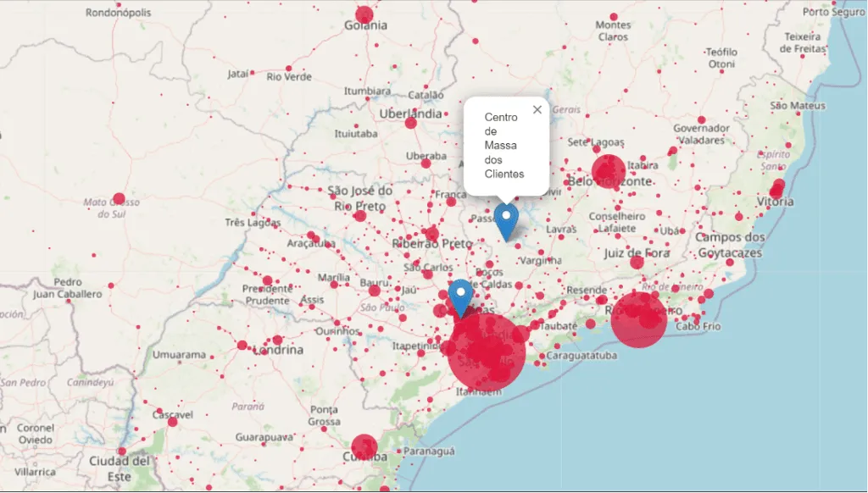Click the Porto Seguro map label
Screen dimensions: 868x493
click(x=834, y=12)
